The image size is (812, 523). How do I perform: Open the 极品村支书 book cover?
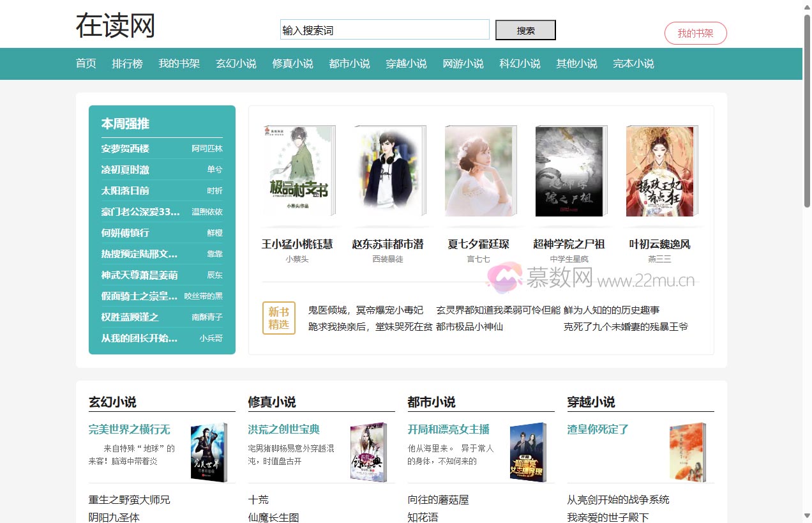coord(297,171)
